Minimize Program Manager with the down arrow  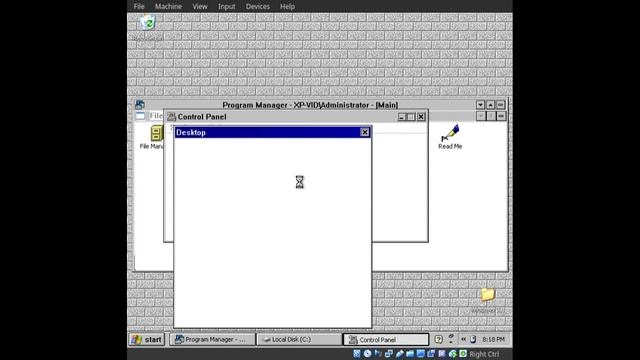(x=480, y=105)
